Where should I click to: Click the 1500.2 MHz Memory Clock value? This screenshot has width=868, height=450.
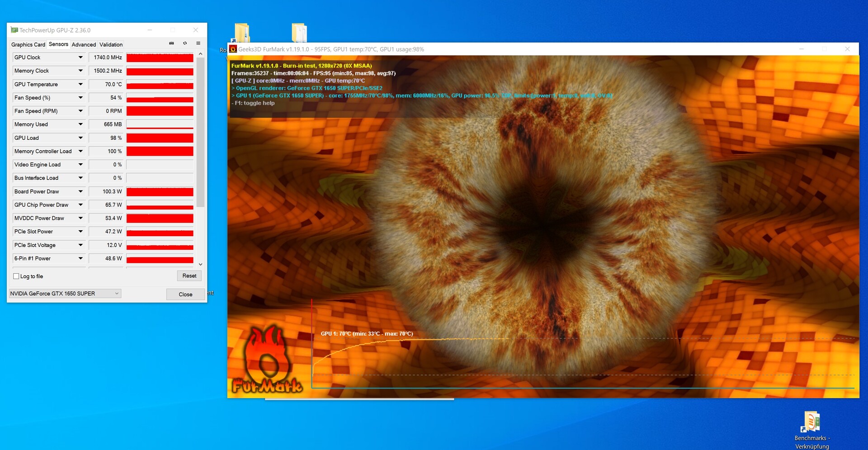pyautogui.click(x=106, y=71)
